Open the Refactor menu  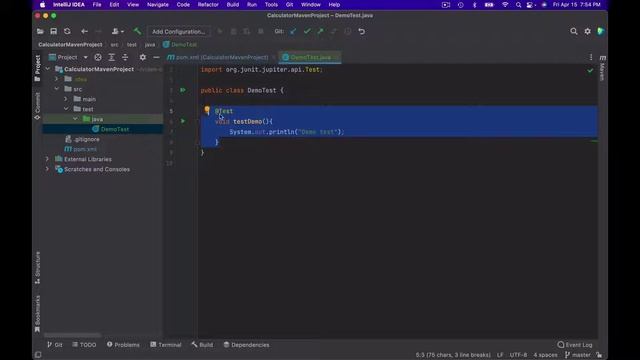click(x=208, y=5)
